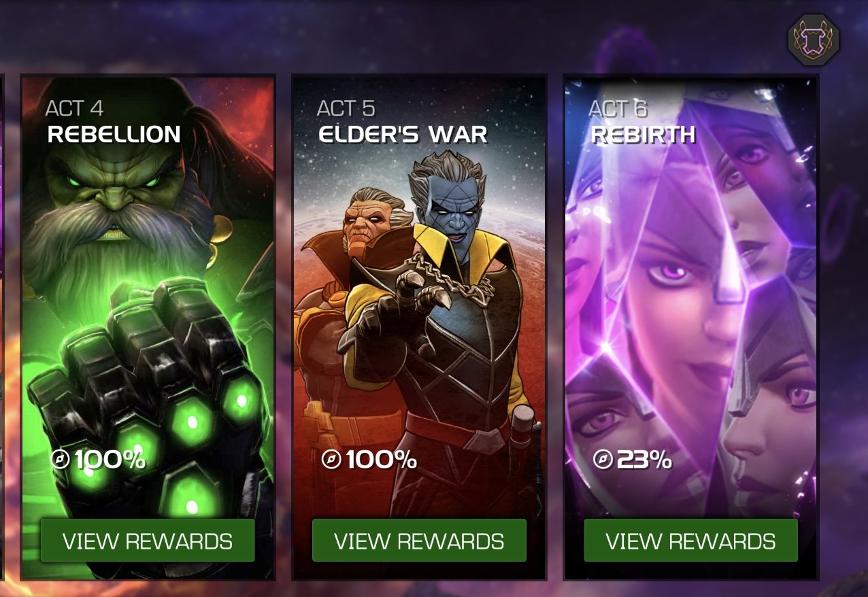The width and height of the screenshot is (868, 597).
Task: Click the ACT 4 label
Action: tap(75, 108)
